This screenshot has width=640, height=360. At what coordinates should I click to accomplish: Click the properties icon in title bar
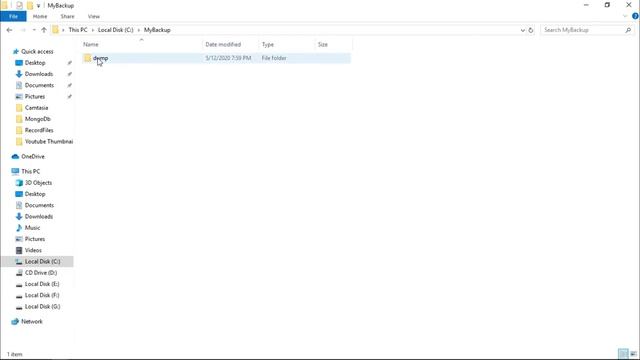(x=20, y=5)
